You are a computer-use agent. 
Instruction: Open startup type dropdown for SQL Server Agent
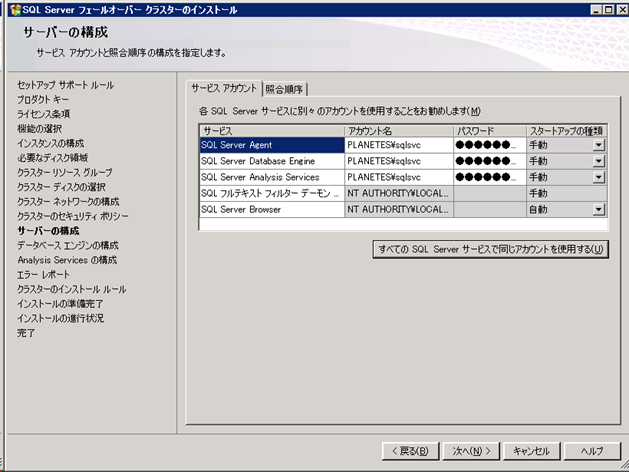click(x=599, y=145)
